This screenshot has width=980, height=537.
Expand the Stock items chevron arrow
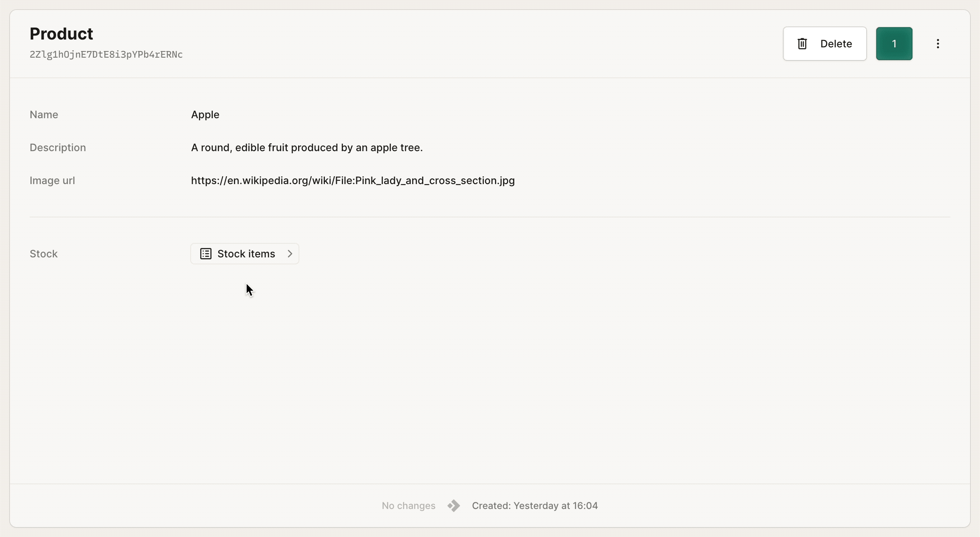(x=290, y=254)
